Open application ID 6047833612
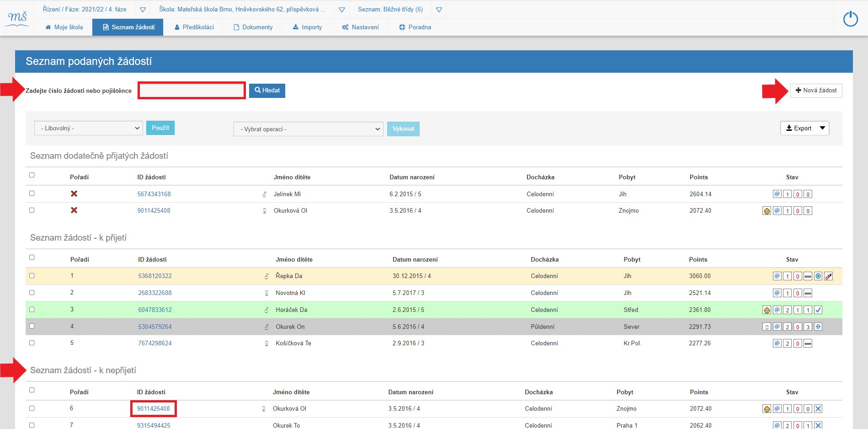 155,310
